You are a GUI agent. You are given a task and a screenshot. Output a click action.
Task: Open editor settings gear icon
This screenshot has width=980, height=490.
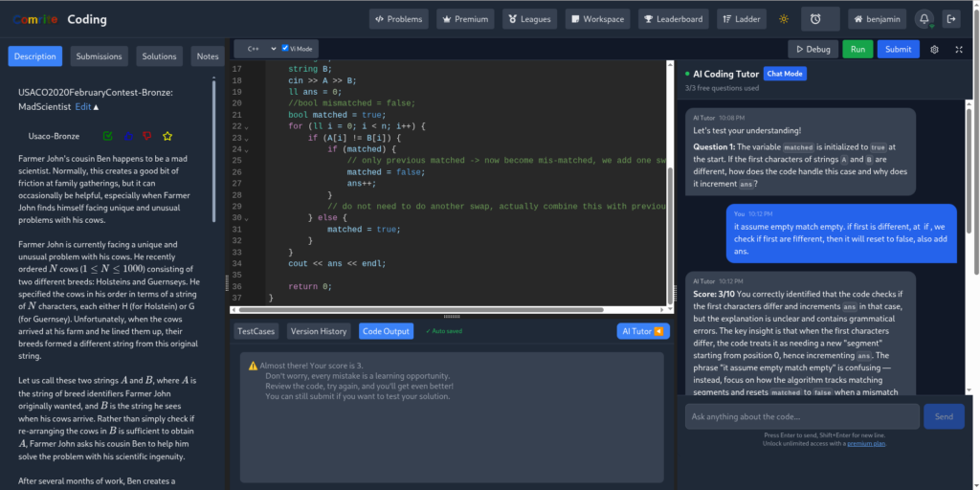pos(934,49)
